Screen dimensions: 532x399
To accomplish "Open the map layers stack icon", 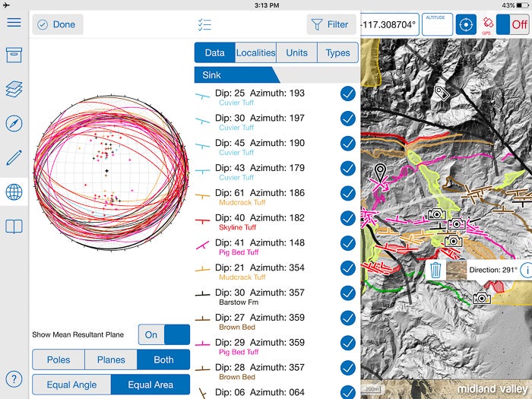I will pos(14,89).
